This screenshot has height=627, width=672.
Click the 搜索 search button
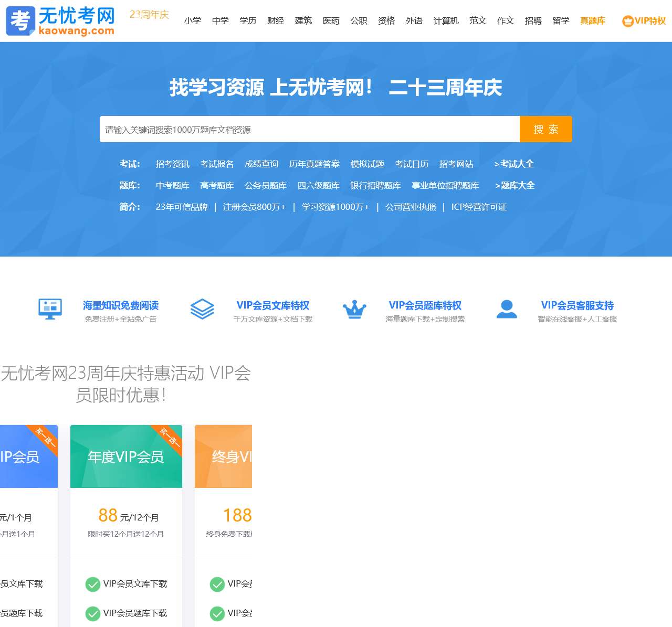tap(546, 129)
